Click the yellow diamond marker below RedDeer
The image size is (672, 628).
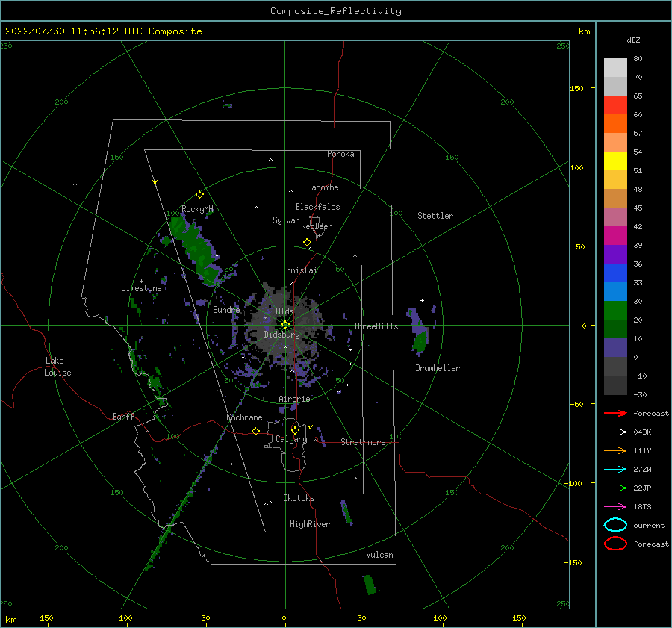(x=308, y=243)
